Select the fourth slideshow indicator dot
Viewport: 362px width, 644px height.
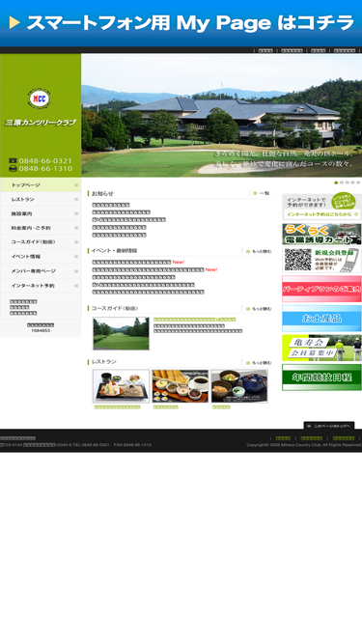pyautogui.click(x=352, y=182)
